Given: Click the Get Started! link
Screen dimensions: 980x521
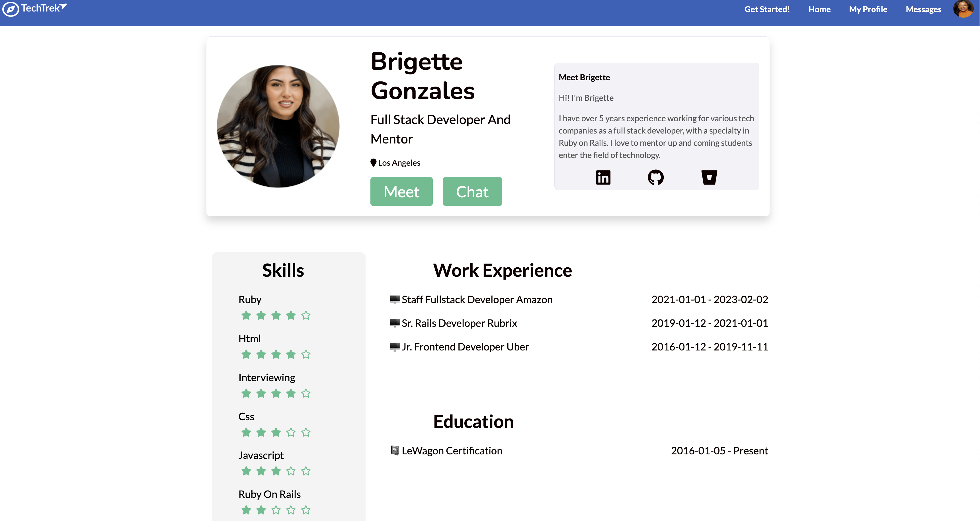Looking at the screenshot, I should click(767, 9).
